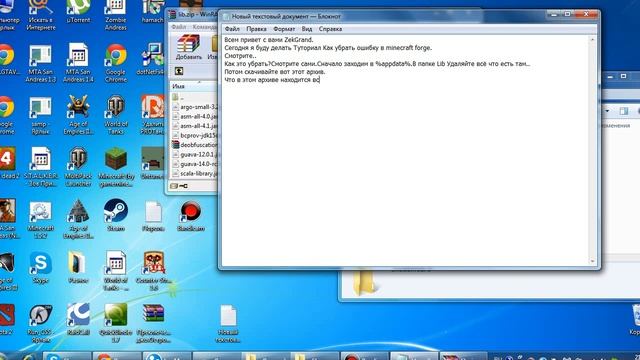The image size is (640, 360).
Task: Select the uTorrent desktop icon
Action: pyautogui.click(x=78, y=12)
